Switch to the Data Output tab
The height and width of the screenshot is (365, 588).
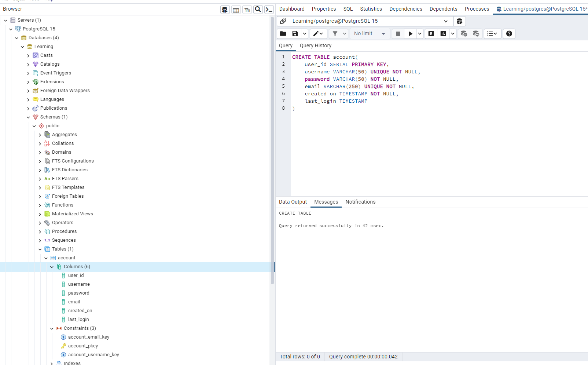coord(293,202)
